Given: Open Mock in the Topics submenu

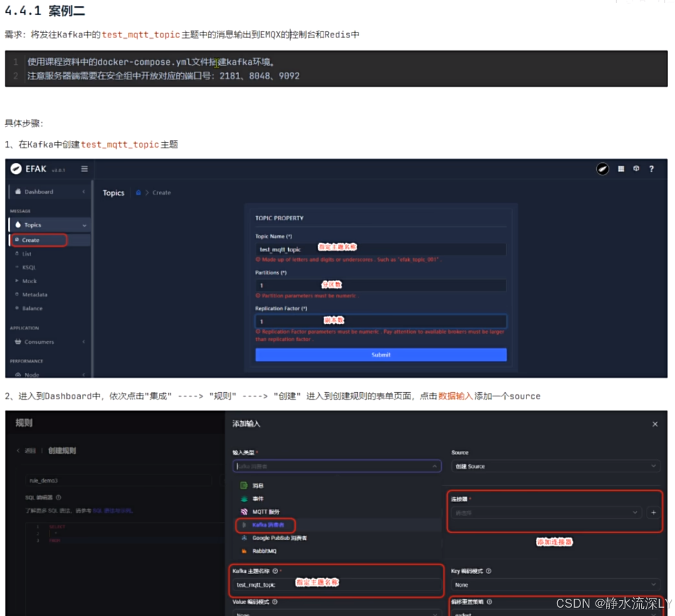Looking at the screenshot, I should pyautogui.click(x=29, y=281).
